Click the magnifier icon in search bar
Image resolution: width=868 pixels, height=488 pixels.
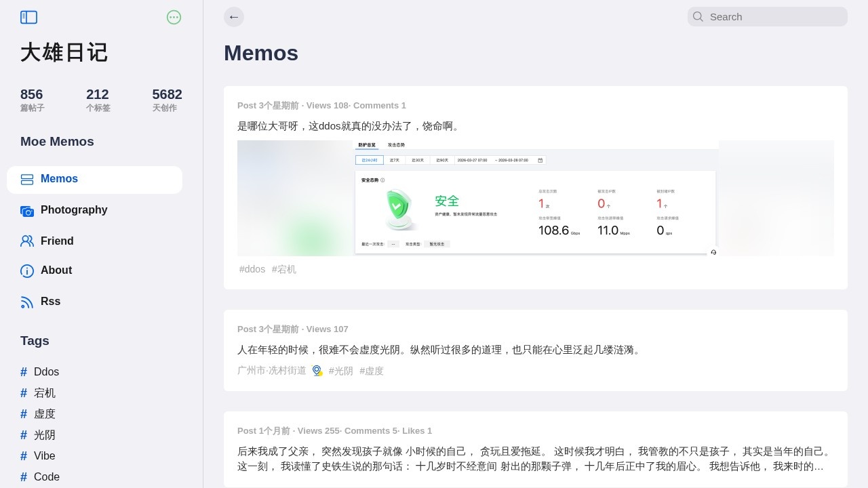(x=698, y=17)
